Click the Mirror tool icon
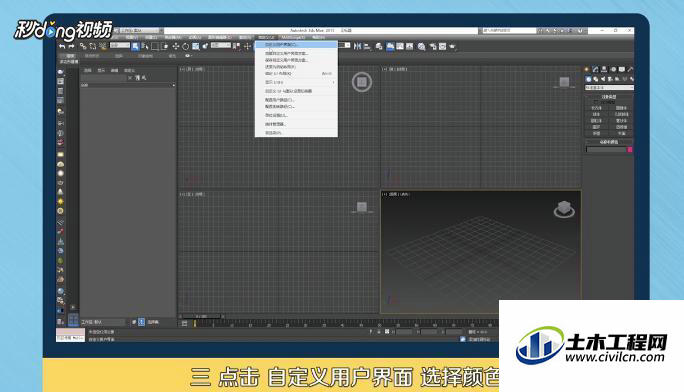This screenshot has height=392, width=684. tap(358, 46)
